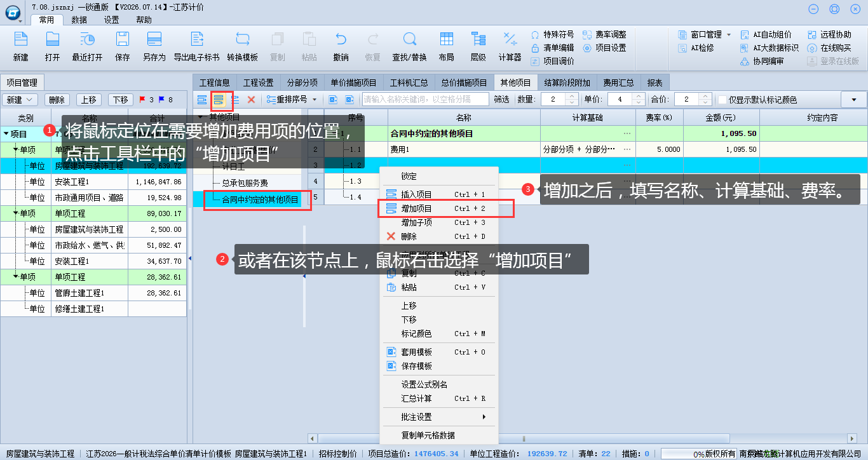
Task: Click AI检修 inspection tool
Action: 696,48
